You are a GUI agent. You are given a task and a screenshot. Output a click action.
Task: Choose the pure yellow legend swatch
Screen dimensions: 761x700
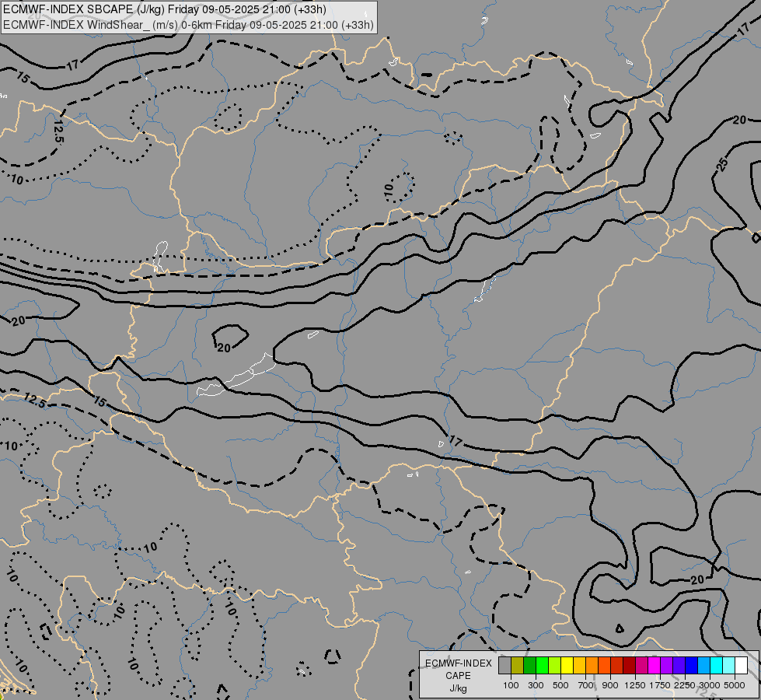pos(567,666)
